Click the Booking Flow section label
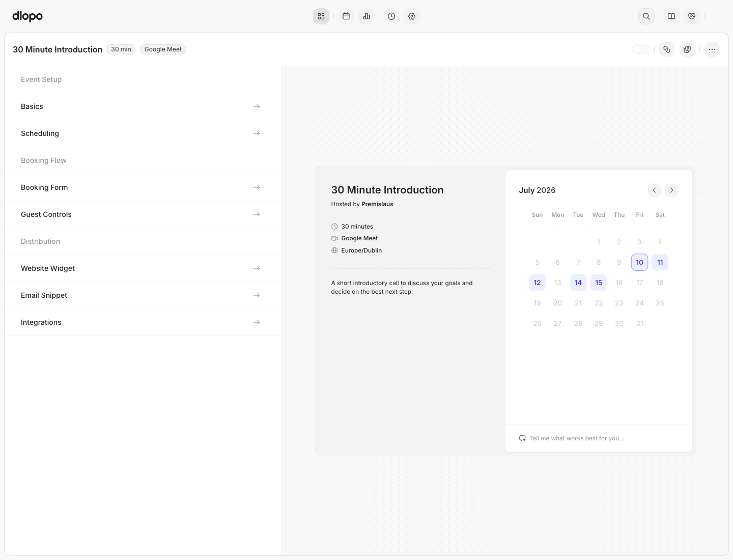Screen dimensions: 733x560 (44, 160)
